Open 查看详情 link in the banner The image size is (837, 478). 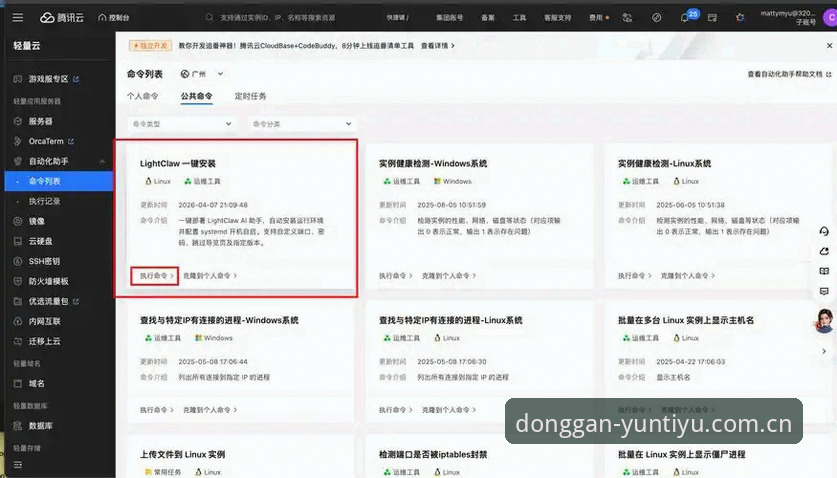pyautogui.click(x=438, y=46)
